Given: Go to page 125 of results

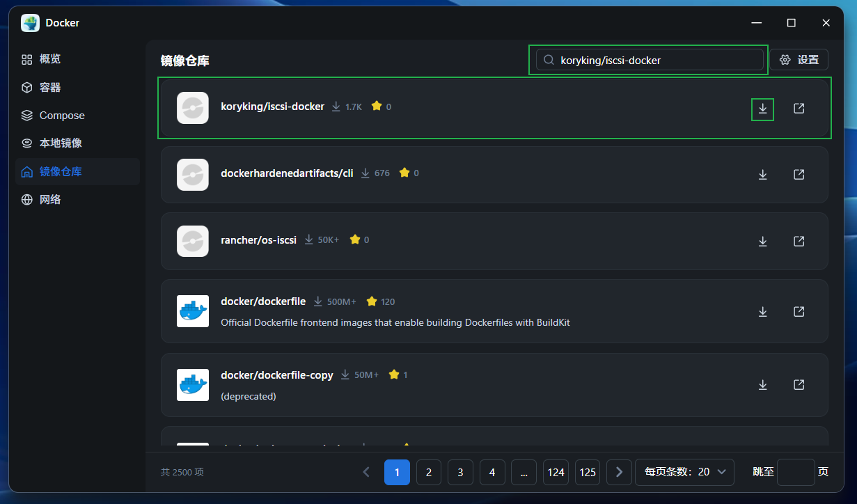Looking at the screenshot, I should [588, 472].
